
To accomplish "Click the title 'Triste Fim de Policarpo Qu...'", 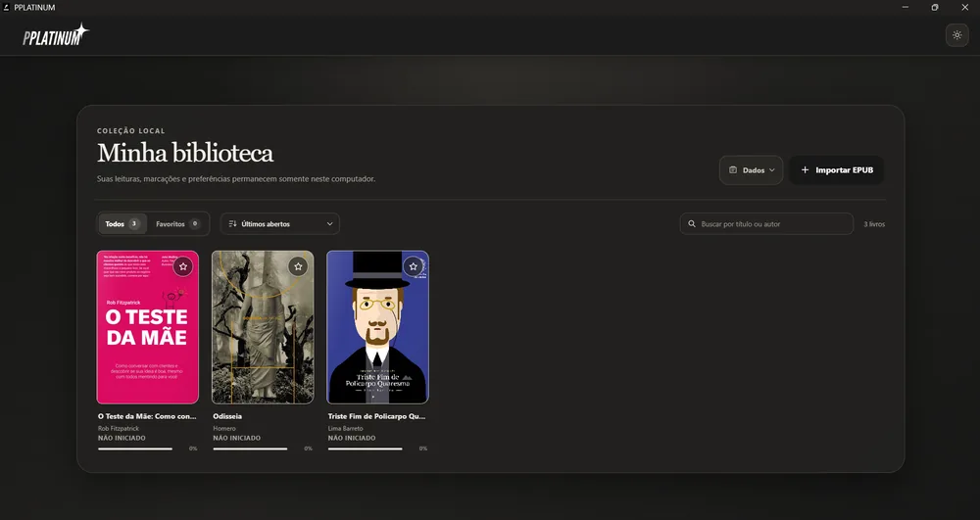I will point(377,416).
